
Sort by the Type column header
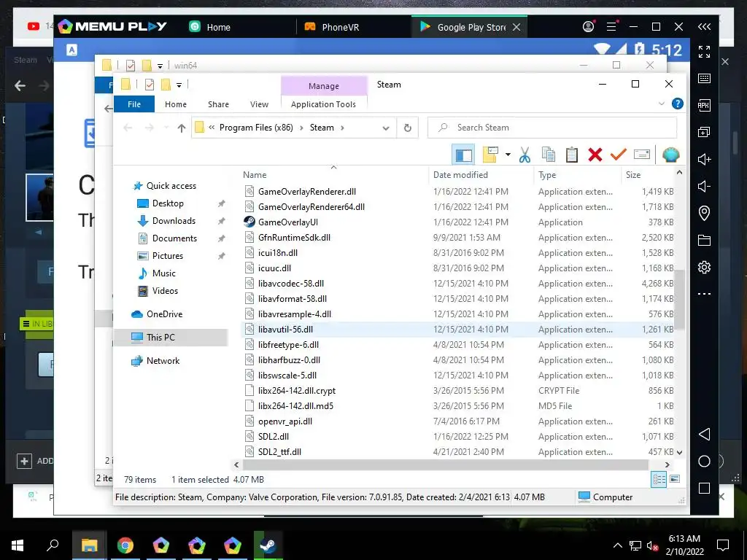point(578,175)
